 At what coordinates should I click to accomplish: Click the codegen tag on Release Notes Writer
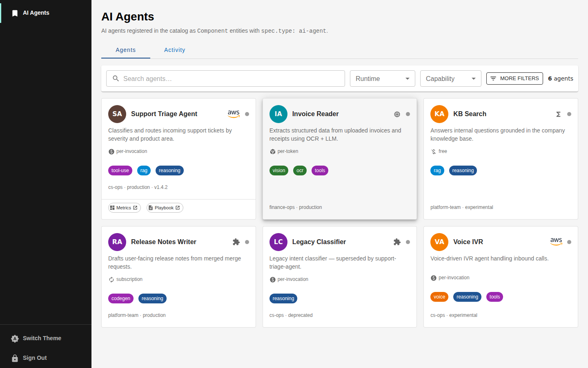click(x=121, y=298)
